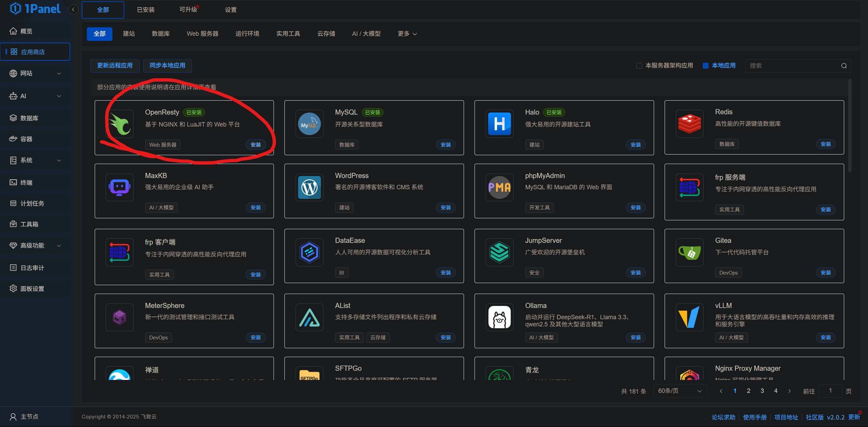Open the 容器 container sidebar item
This screenshot has width=868, height=427.
pos(27,139)
